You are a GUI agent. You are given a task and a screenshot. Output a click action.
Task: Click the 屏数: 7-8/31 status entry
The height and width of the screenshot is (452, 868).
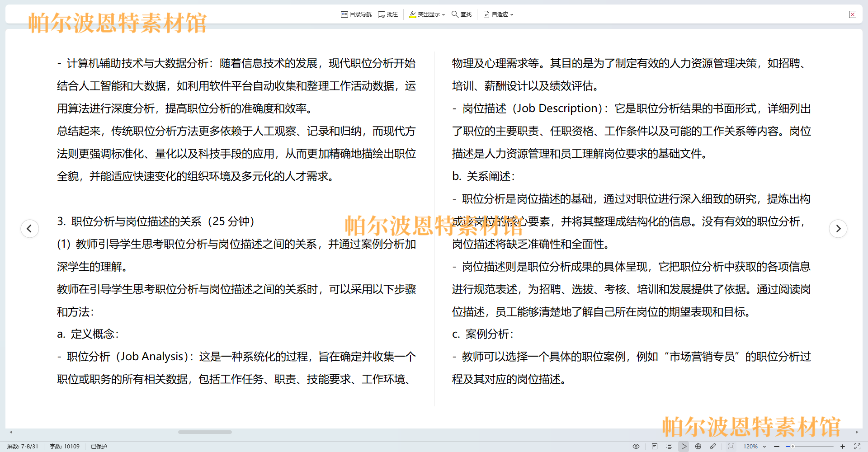(x=23, y=446)
